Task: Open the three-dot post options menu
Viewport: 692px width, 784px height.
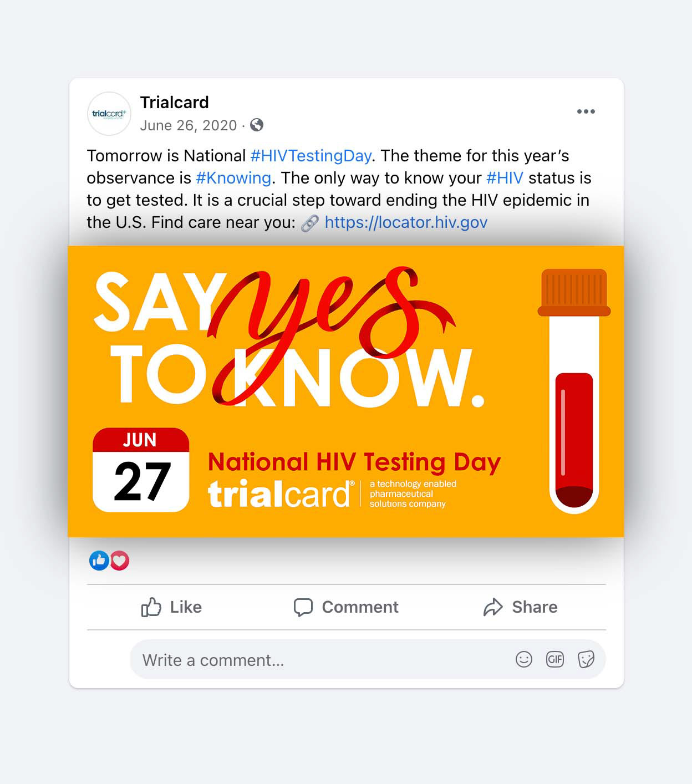Action: point(586,111)
